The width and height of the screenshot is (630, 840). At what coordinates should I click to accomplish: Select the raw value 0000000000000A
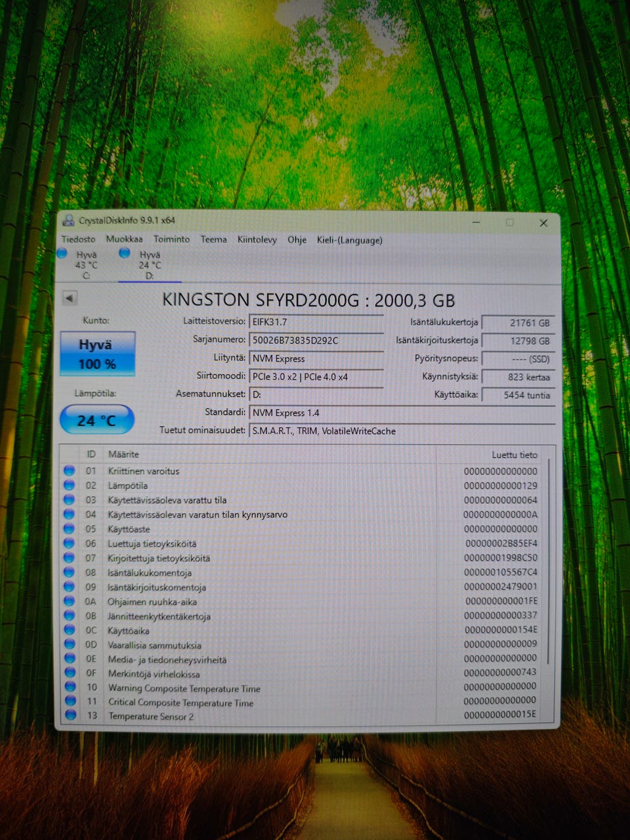pyautogui.click(x=501, y=514)
